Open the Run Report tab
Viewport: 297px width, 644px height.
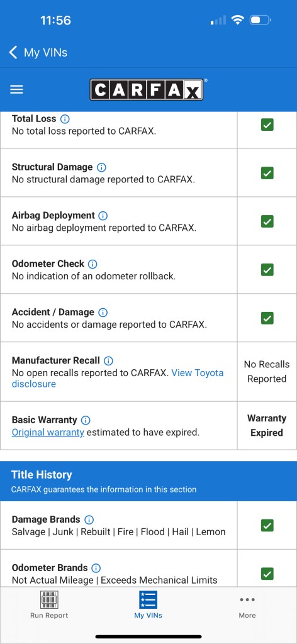click(49, 604)
